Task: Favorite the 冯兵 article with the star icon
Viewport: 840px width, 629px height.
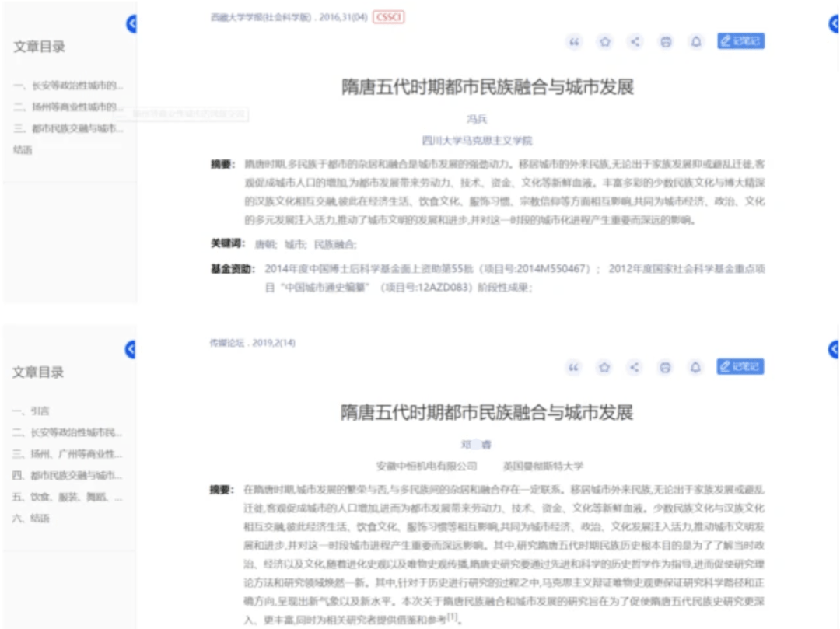Action: (604, 42)
